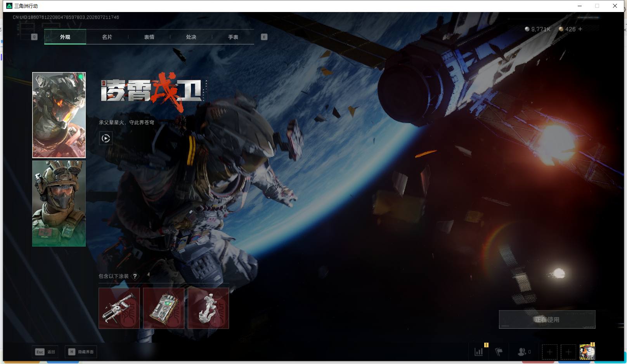Click the Esc 返回 button
The height and width of the screenshot is (364, 627).
(45, 352)
